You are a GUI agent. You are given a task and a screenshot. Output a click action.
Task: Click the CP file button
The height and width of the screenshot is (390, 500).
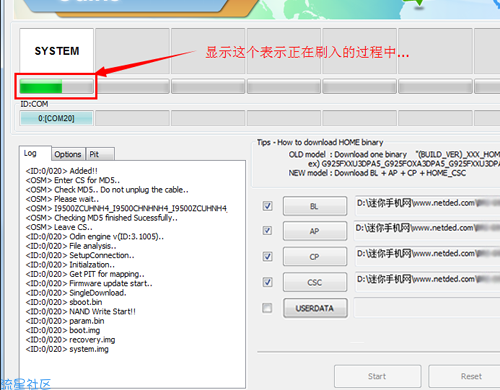315,256
